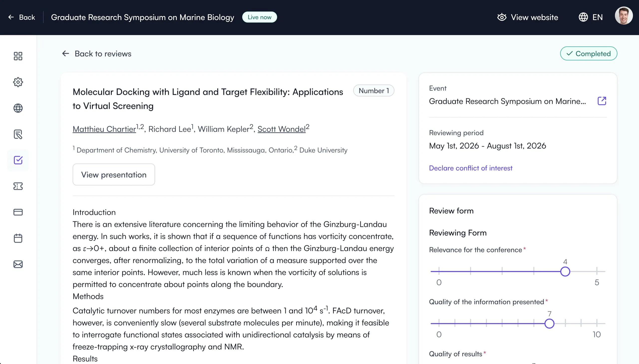Go back using the top Back arrow
The image size is (639, 364).
tap(21, 17)
